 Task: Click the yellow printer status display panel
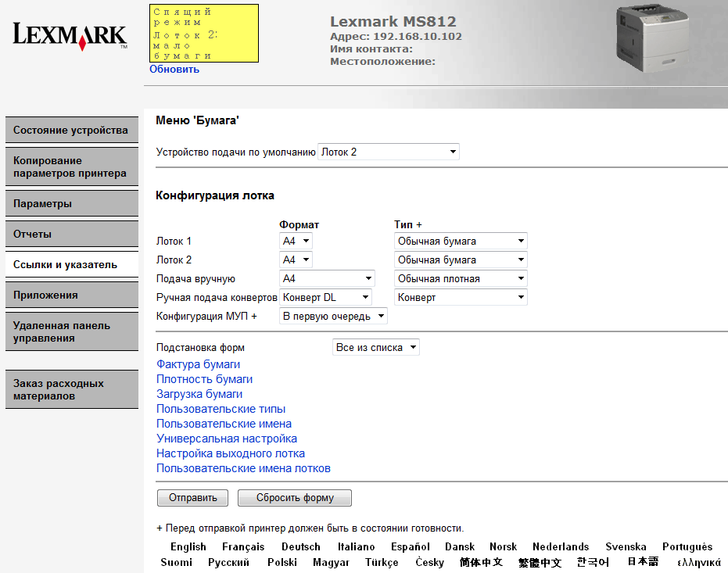point(204,34)
